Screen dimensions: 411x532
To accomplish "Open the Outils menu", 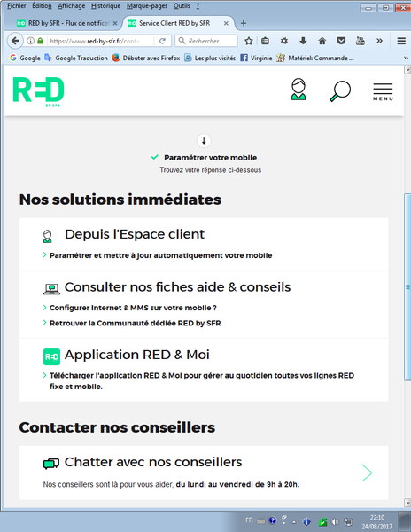I will click(182, 6).
